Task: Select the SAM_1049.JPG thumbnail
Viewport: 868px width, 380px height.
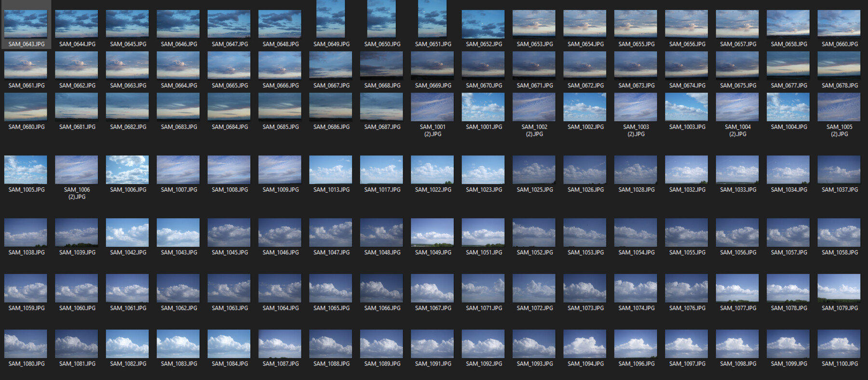Action: tap(433, 232)
